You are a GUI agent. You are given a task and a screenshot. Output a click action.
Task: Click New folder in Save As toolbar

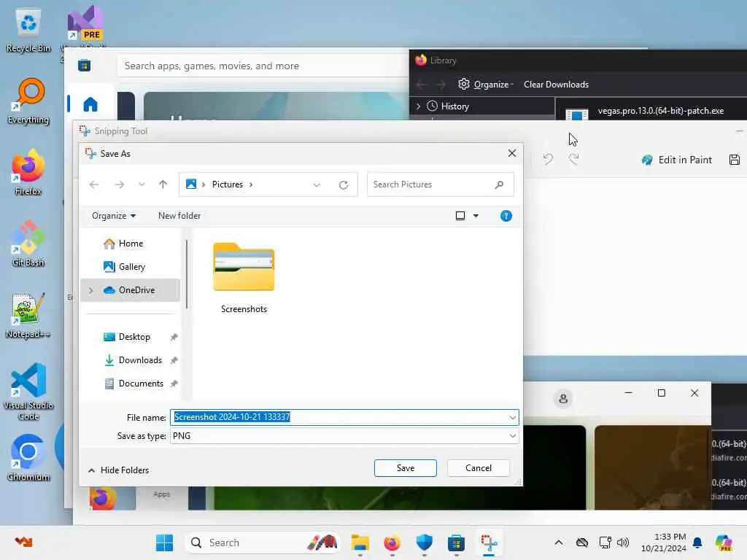coord(179,216)
